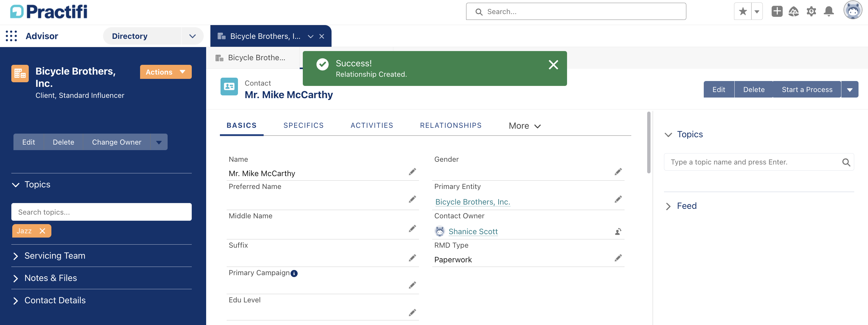Dismiss the Success toast notification

click(553, 65)
